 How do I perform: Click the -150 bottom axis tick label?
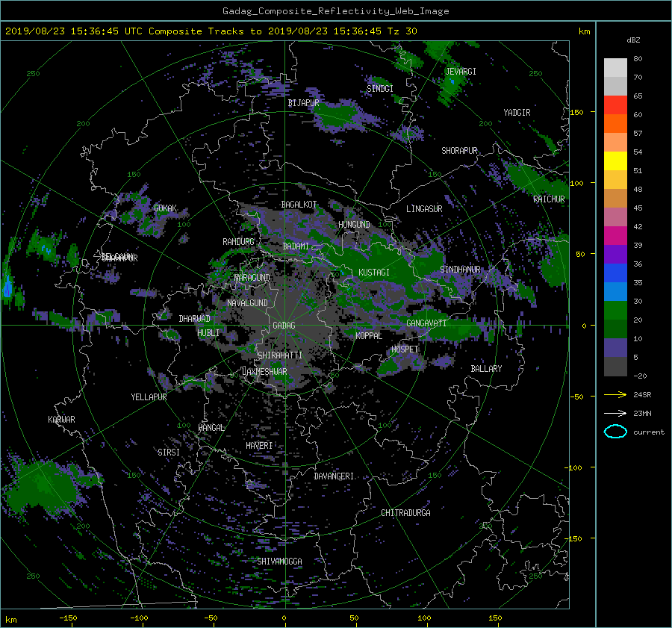[x=68, y=618]
